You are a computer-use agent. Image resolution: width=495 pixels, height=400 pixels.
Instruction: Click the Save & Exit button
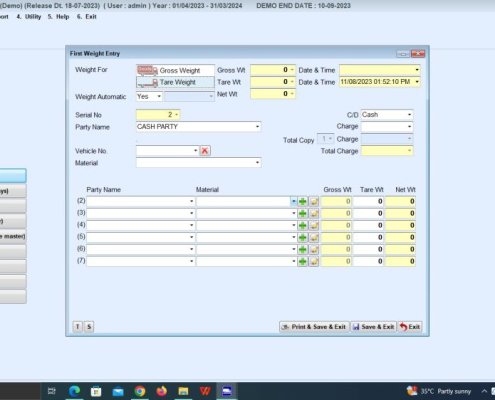tap(373, 327)
